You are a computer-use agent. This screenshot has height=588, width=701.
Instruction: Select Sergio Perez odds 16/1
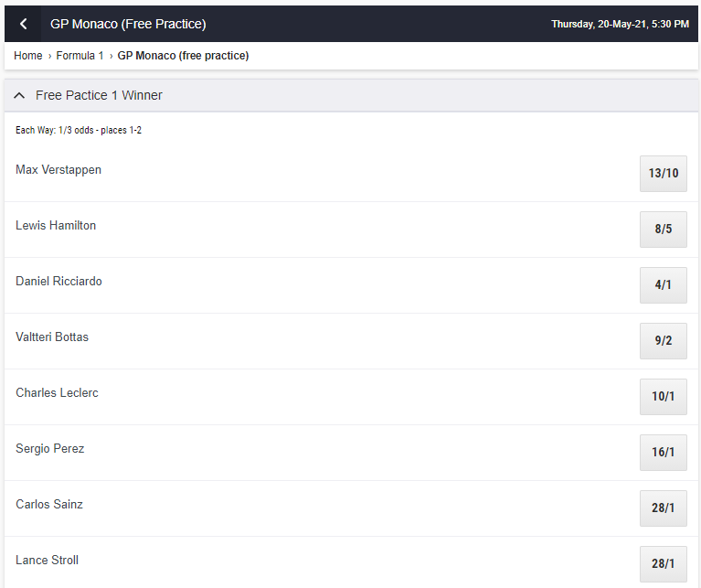click(x=663, y=453)
